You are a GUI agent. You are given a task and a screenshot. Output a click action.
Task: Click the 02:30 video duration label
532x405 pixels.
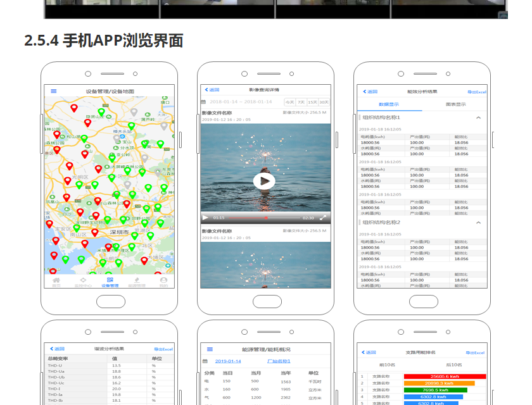pos(308,218)
